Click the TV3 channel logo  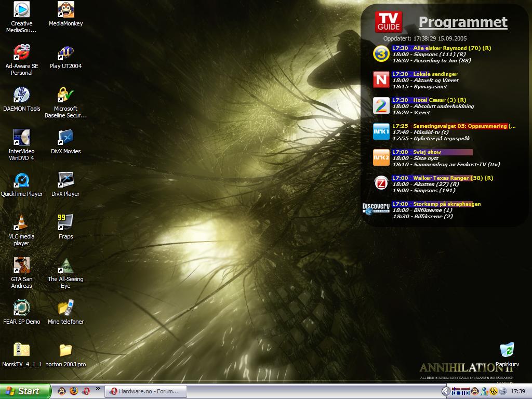[381, 54]
